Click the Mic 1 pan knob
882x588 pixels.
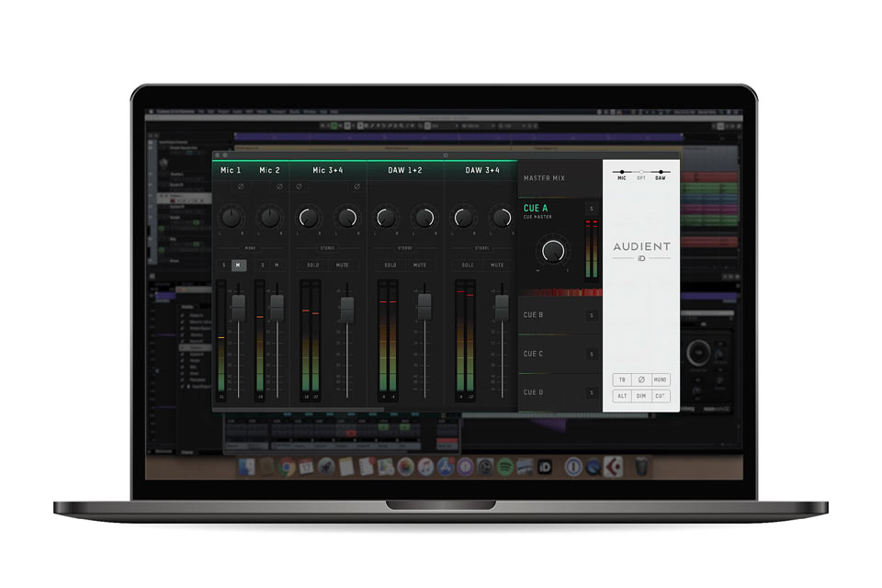click(232, 218)
